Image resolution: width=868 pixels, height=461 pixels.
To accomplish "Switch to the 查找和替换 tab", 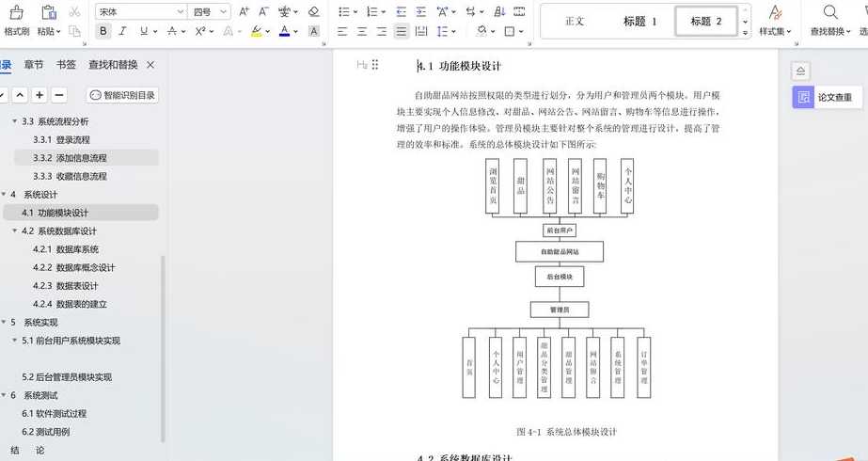I will pyautogui.click(x=113, y=65).
